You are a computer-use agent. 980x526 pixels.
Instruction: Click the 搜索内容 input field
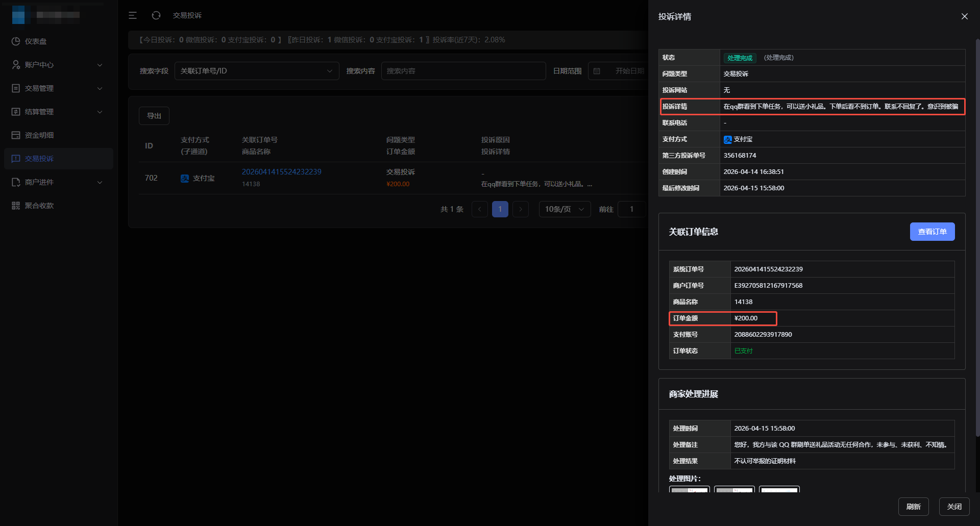click(x=463, y=71)
